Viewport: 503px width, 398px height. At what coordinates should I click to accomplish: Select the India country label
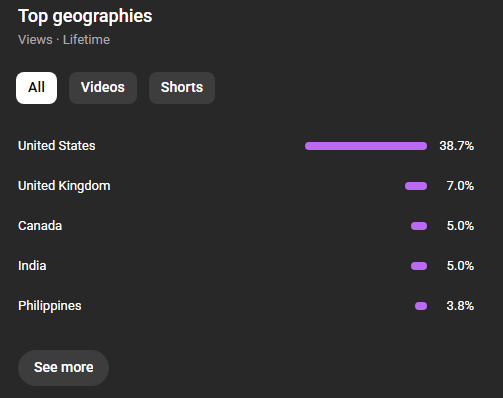(32, 266)
